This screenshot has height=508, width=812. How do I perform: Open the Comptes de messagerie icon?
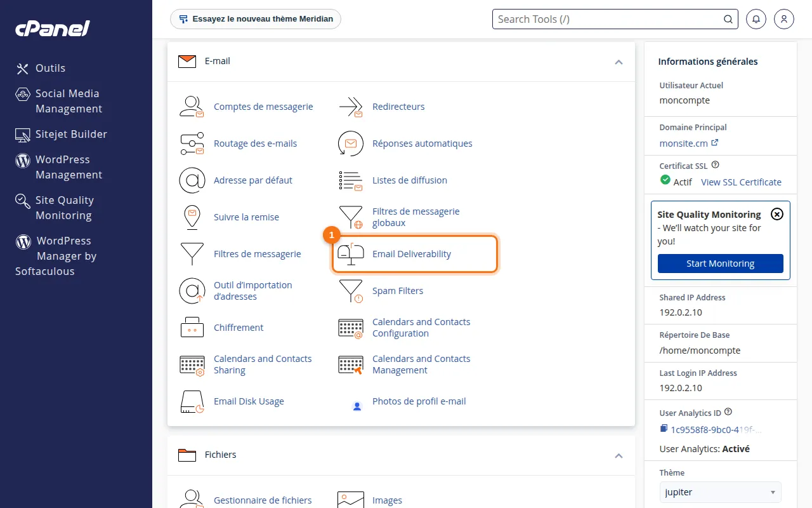192,107
